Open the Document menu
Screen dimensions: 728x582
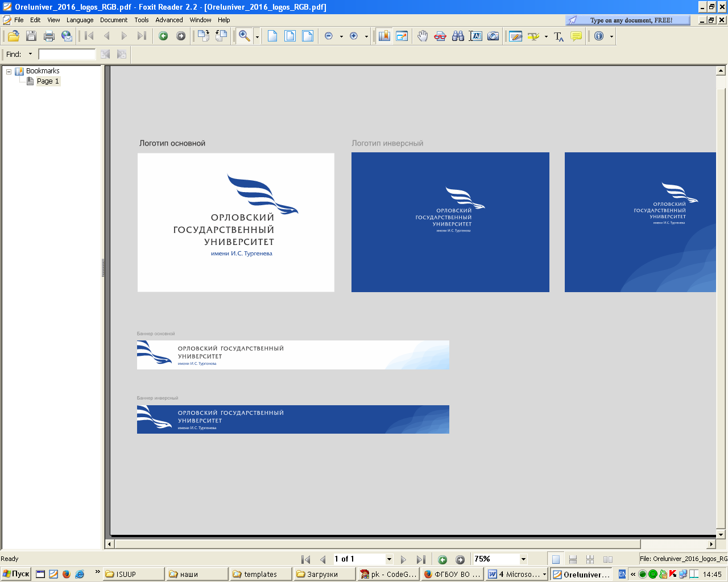(x=114, y=20)
